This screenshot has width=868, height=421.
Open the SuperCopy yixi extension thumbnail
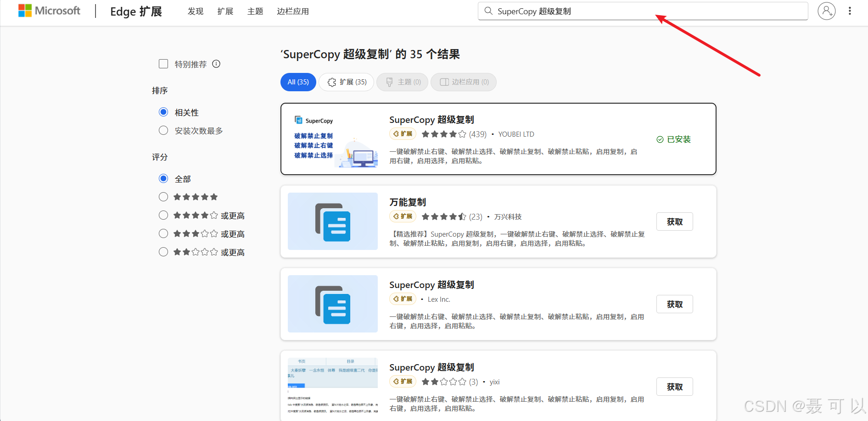pos(333,386)
